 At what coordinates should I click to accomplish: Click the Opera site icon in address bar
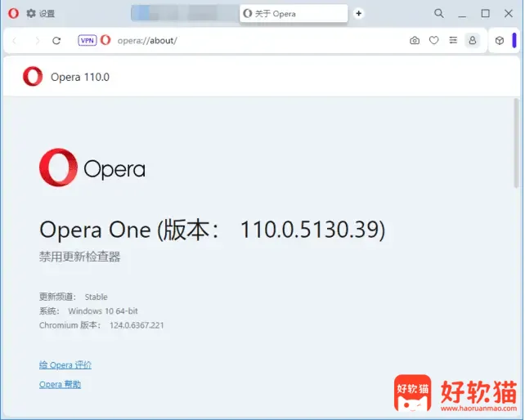[x=105, y=40]
